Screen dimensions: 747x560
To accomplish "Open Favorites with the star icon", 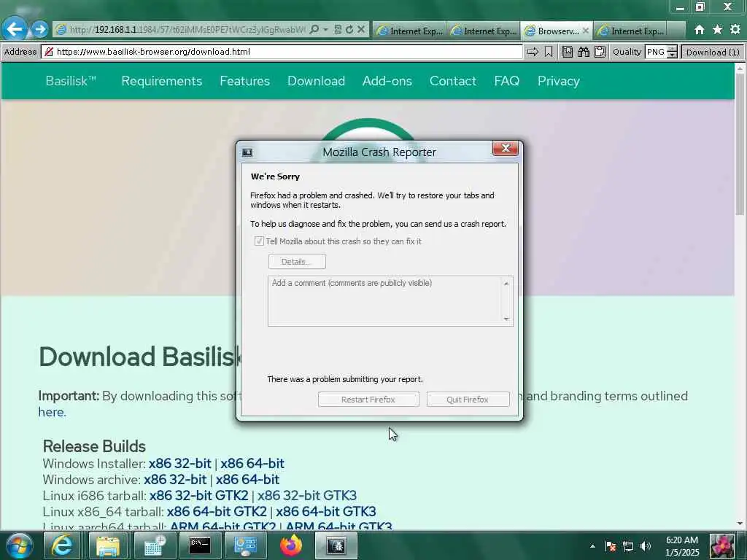I will click(x=717, y=29).
